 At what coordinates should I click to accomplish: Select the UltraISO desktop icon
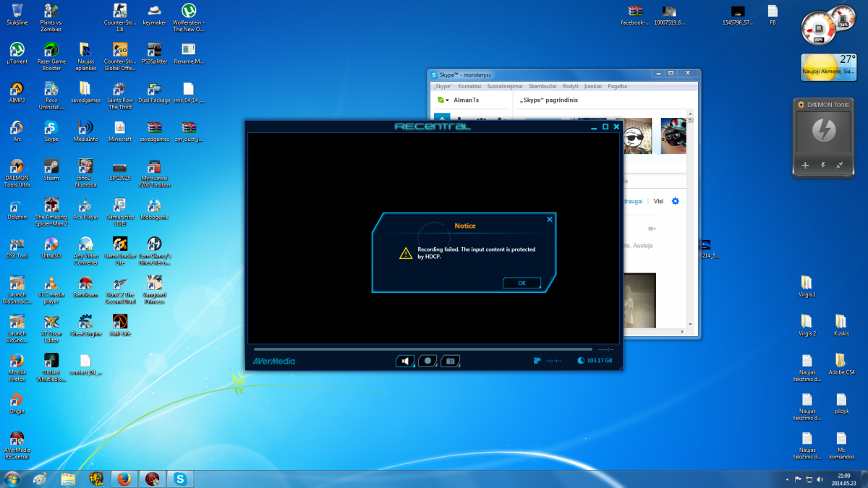(x=51, y=248)
